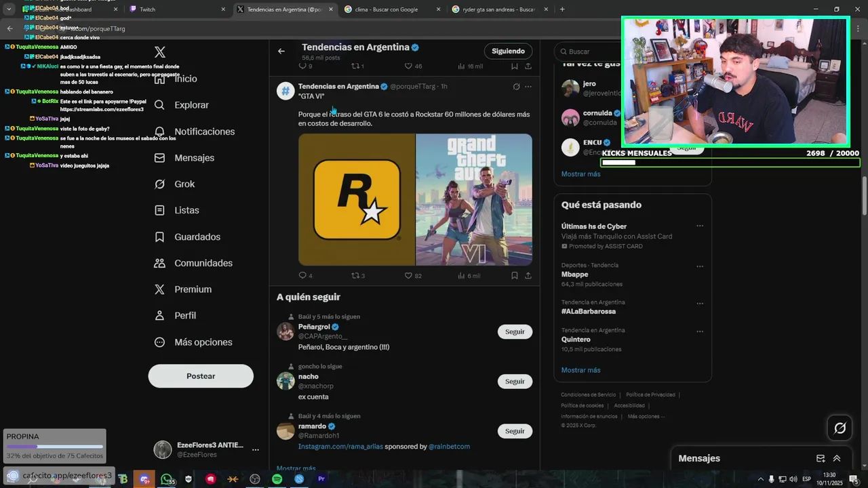The image size is (868, 488).
Task: Open the floating Grok button
Action: [x=840, y=428]
